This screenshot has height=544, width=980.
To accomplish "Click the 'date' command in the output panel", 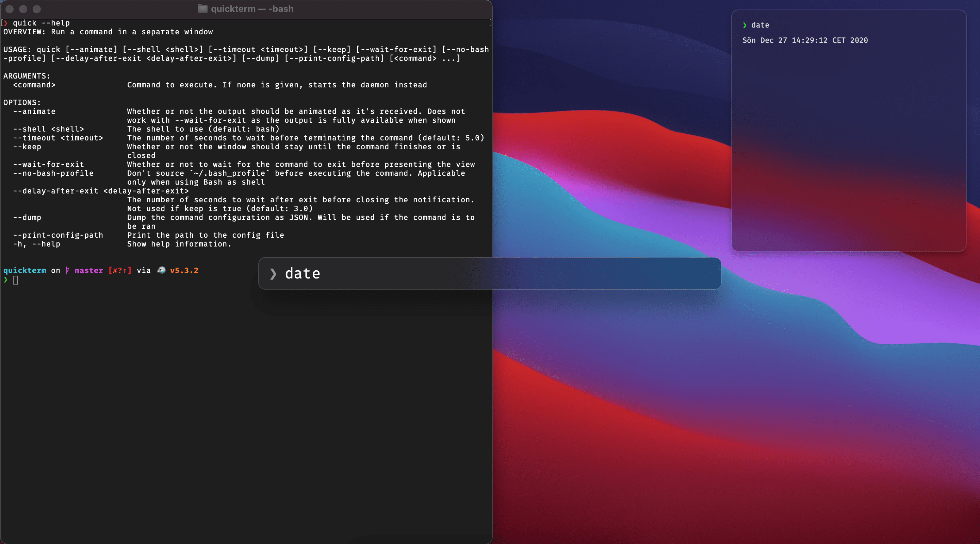I will click(x=760, y=25).
